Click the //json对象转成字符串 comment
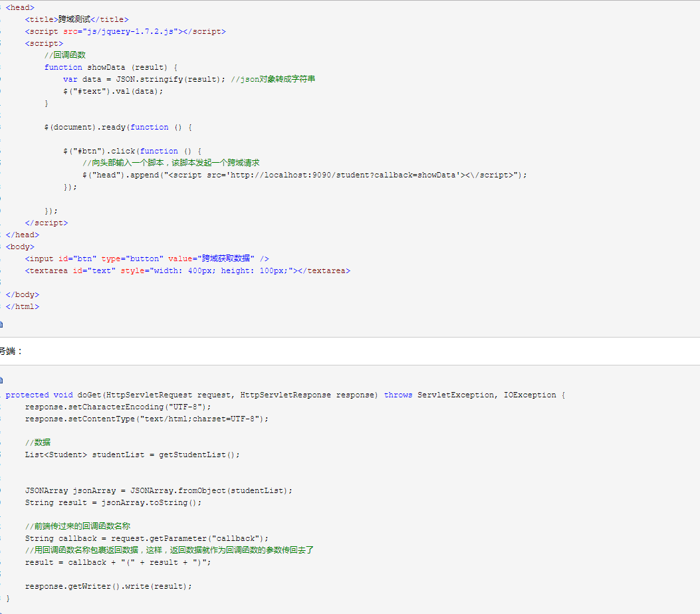Viewport: 700px width, 614px height. (x=273, y=80)
